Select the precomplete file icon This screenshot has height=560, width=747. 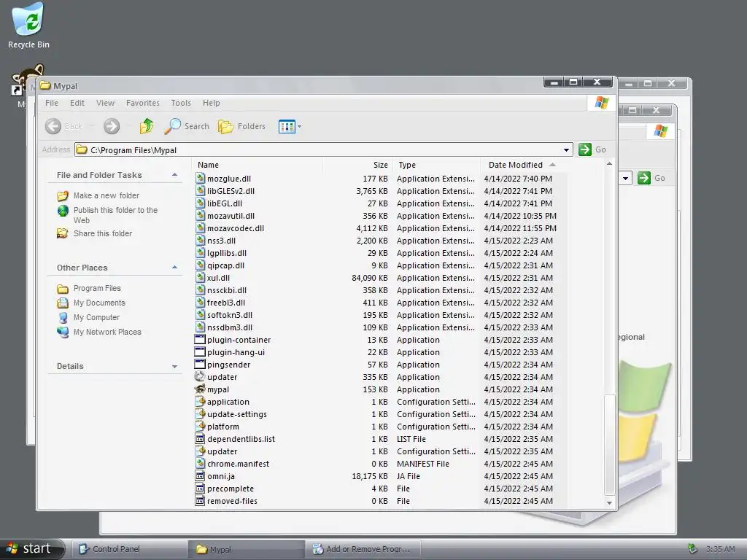(x=201, y=488)
